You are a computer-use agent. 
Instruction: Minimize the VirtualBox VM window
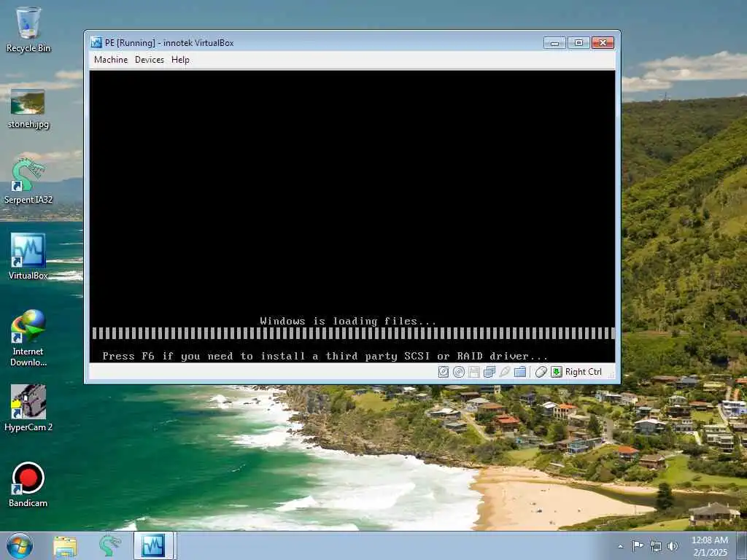coord(554,43)
